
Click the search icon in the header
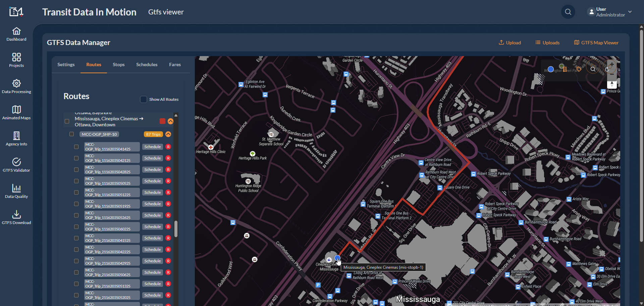[568, 12]
